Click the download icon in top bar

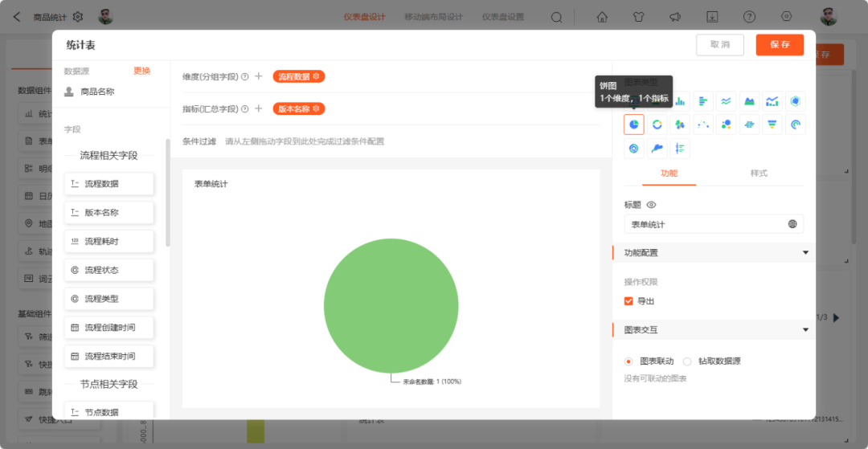tap(712, 17)
